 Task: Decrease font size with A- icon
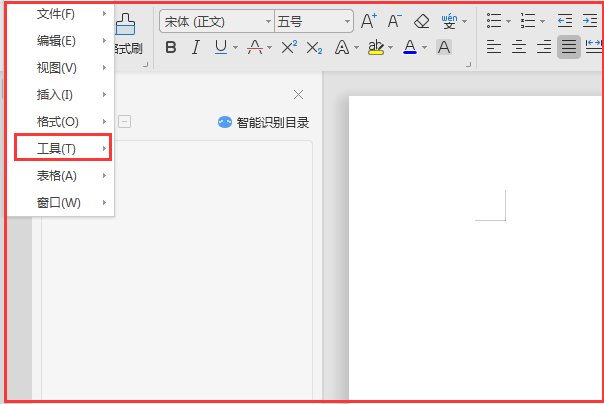click(394, 21)
